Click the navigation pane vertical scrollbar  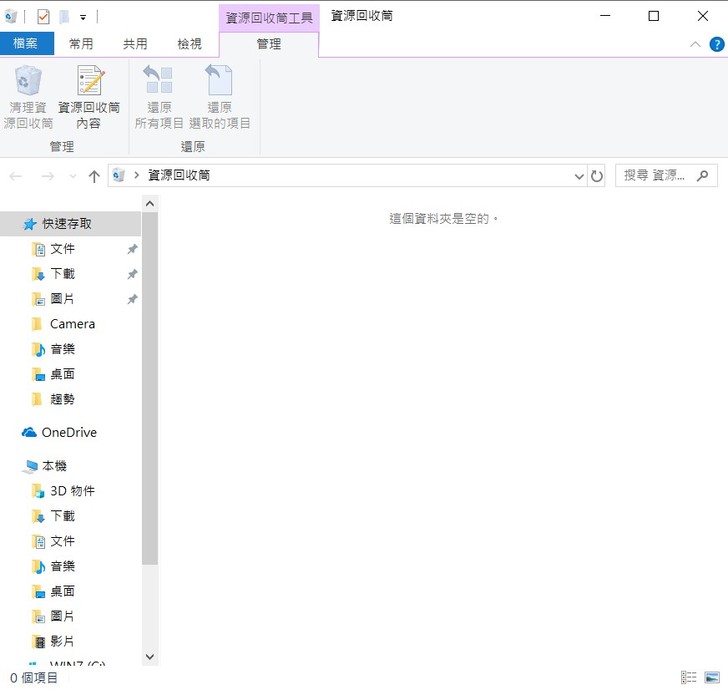pyautogui.click(x=150, y=400)
